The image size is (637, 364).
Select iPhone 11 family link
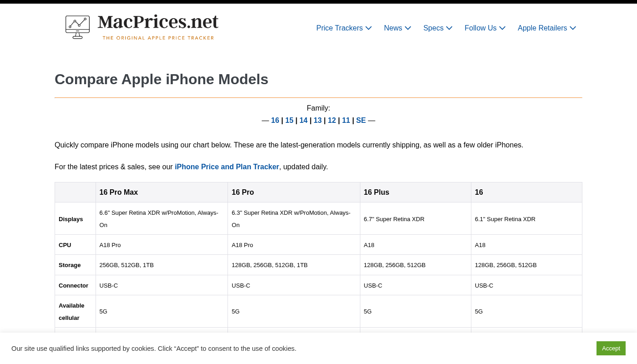point(346,121)
